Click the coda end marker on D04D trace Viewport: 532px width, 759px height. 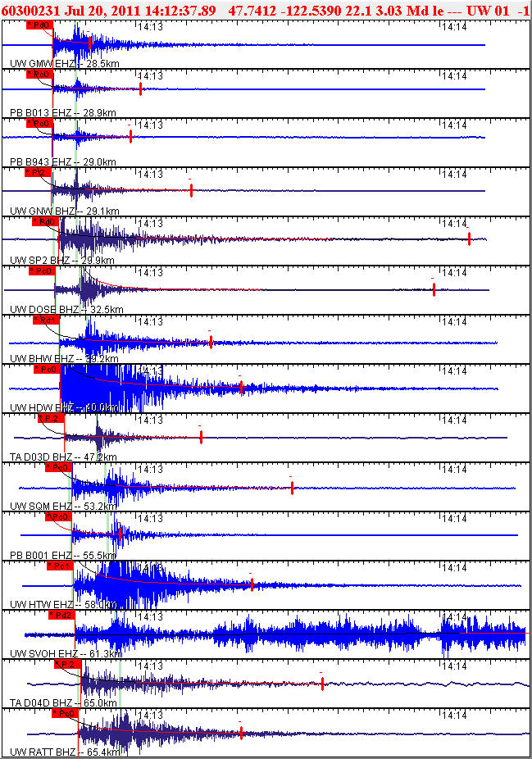pyautogui.click(x=322, y=684)
